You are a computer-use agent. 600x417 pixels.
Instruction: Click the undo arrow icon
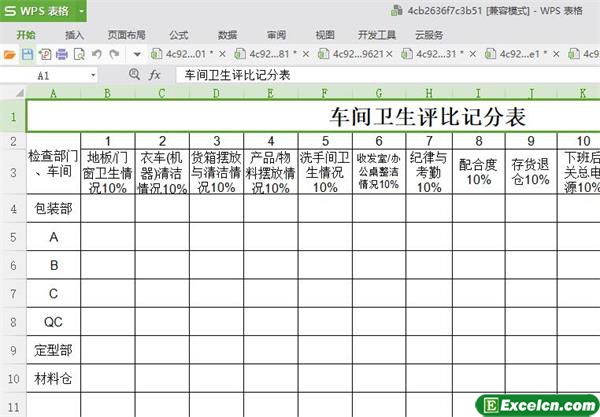96,55
